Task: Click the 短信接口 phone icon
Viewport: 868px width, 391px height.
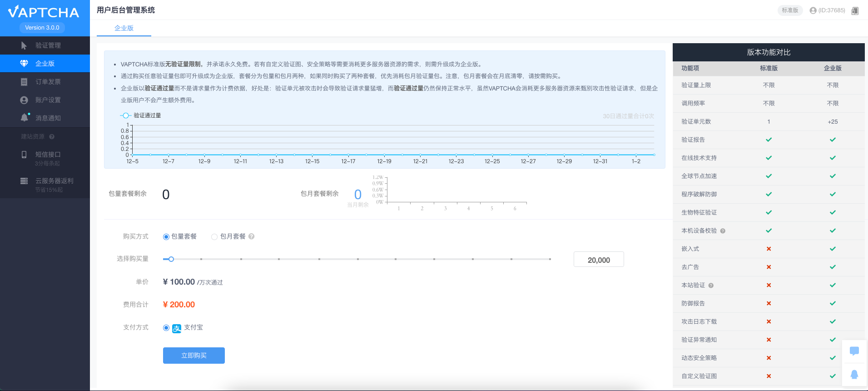Action: [x=24, y=155]
